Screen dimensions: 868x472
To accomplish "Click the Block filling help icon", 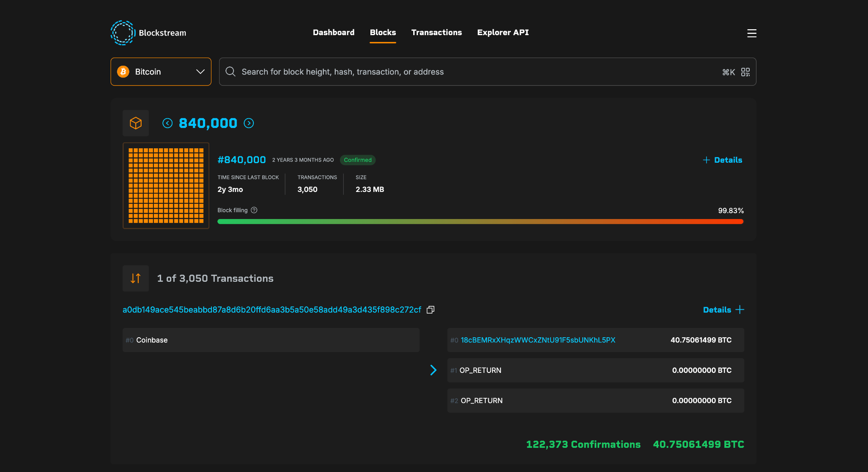I will [x=254, y=210].
